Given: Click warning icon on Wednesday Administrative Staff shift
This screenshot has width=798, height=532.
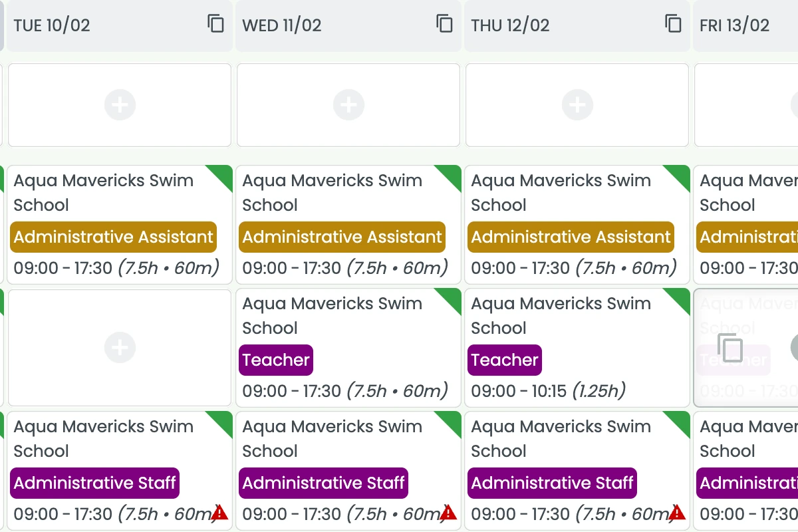Looking at the screenshot, I should pos(448,513).
